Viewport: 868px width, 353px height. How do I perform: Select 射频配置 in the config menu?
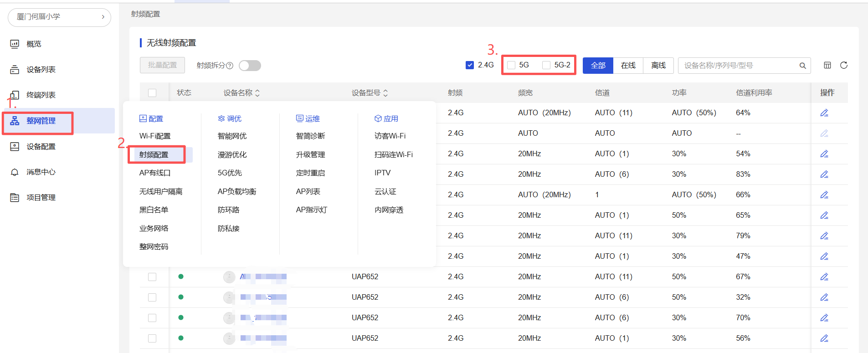coord(154,155)
